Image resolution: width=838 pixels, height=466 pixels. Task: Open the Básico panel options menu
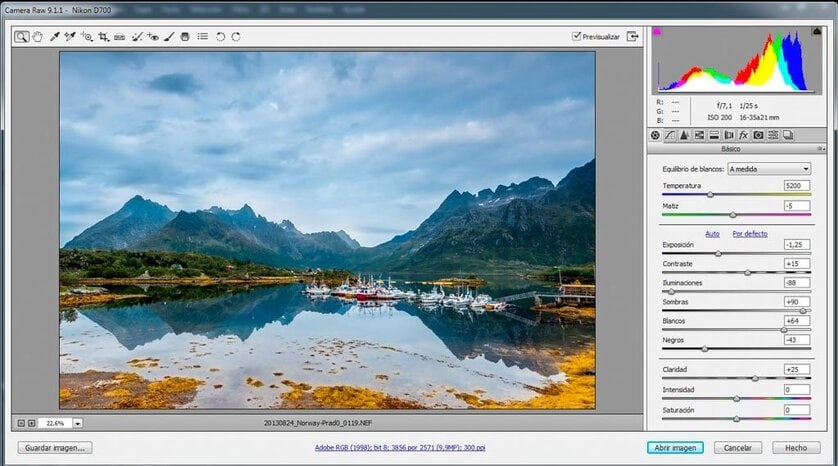(x=821, y=149)
